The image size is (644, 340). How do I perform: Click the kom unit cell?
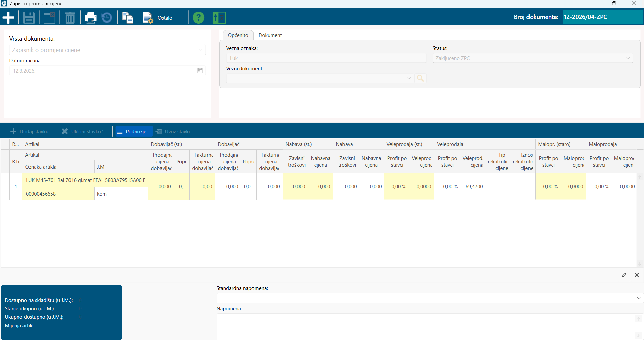tap(121, 194)
